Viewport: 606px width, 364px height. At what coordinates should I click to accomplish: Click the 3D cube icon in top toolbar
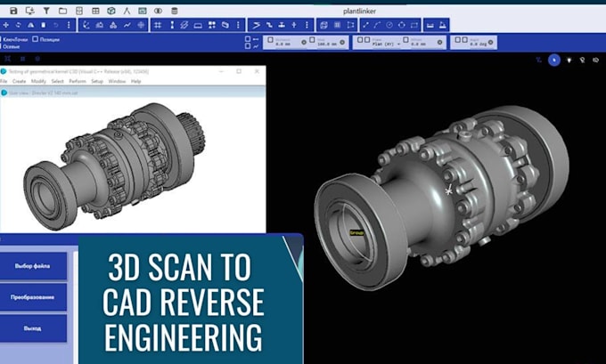point(111,11)
